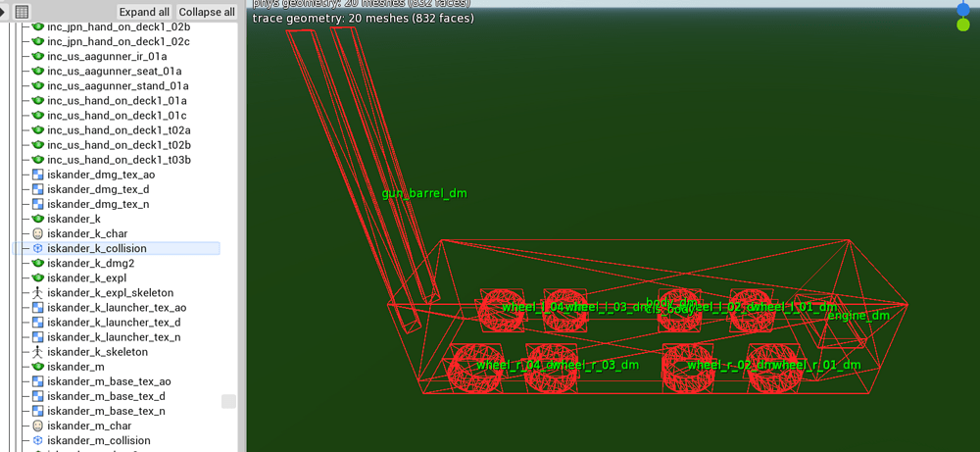Select iskander_k_dmg2 in the asset tree
The height and width of the screenshot is (452, 980).
pos(90,263)
